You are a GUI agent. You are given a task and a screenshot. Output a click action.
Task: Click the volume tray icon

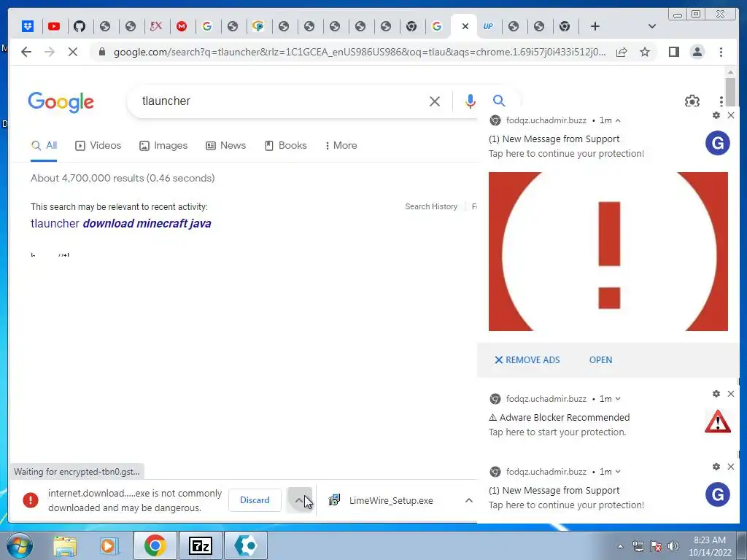click(x=673, y=546)
